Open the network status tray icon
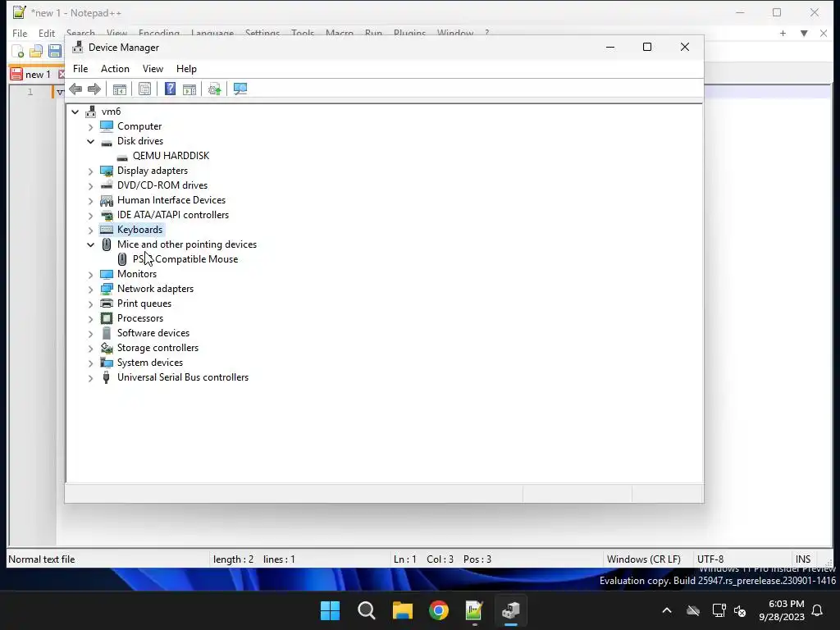This screenshot has width=840, height=630. [719, 610]
